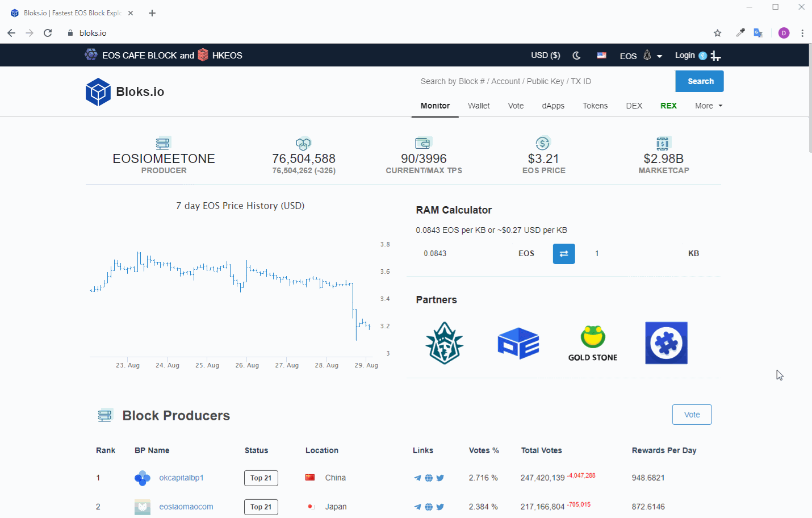Click Top 21 badge for eoslaomaocom
Image resolution: width=812 pixels, height=518 pixels.
point(261,507)
